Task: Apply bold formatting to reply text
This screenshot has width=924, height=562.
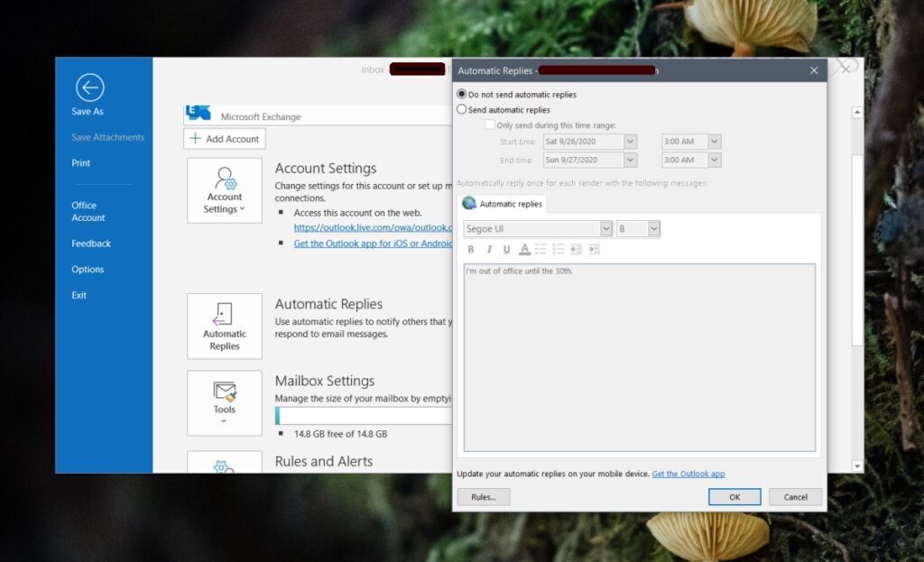Action: [x=472, y=250]
